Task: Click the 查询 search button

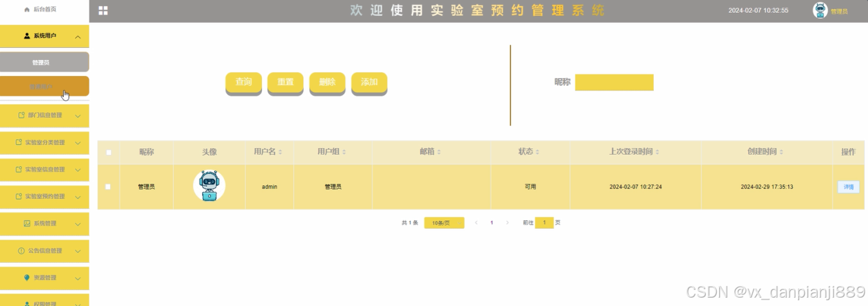Action: point(244,82)
